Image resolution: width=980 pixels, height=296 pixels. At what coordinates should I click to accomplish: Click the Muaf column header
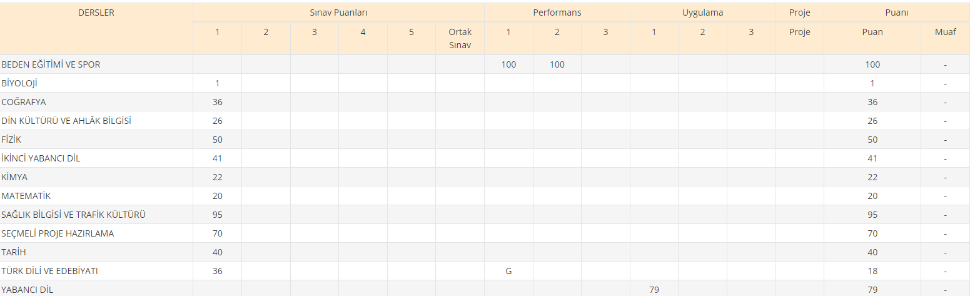pyautogui.click(x=945, y=32)
